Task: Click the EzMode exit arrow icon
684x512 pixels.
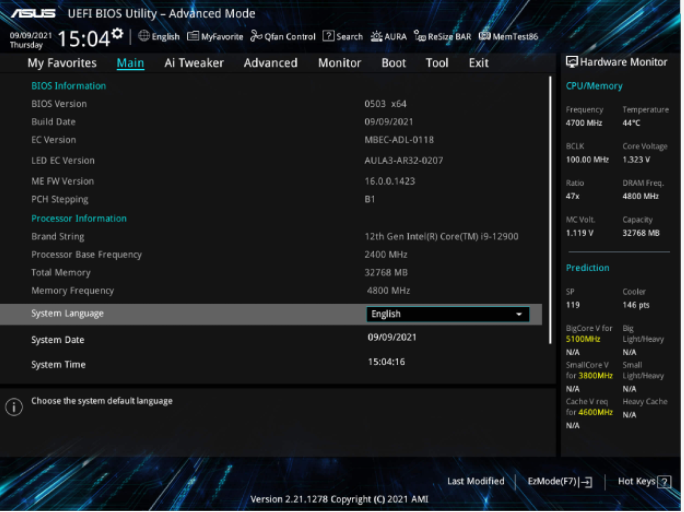Action: [587, 482]
